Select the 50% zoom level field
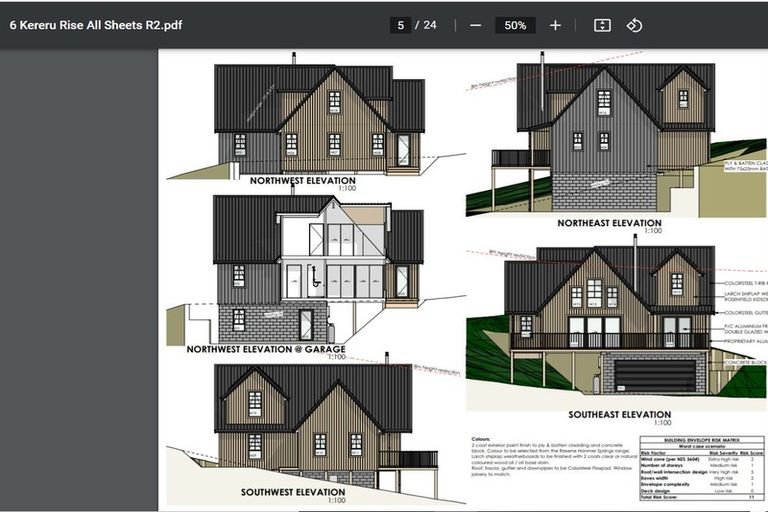768x512 pixels. point(515,25)
